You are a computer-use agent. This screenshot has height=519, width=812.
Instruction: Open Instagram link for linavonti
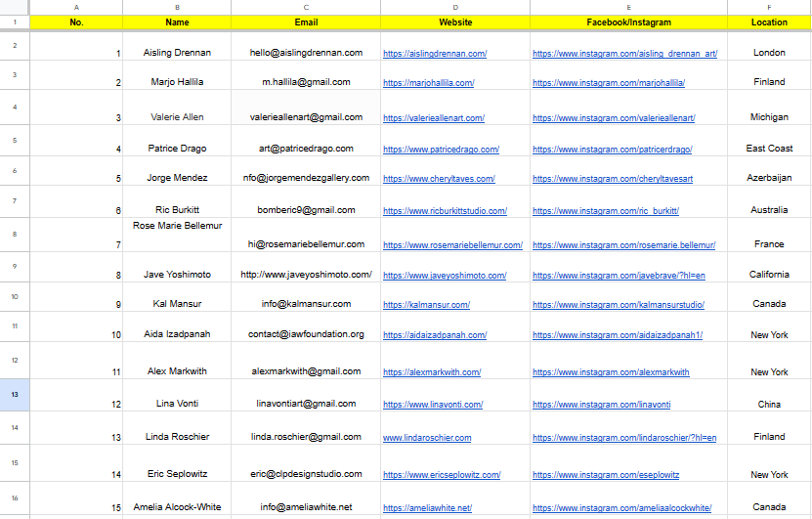point(601,405)
